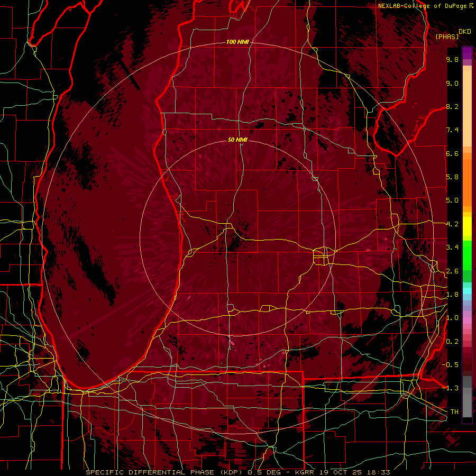The width and height of the screenshot is (476, 476).
Task: Click the 5.0 legend value
Action: click(452, 200)
